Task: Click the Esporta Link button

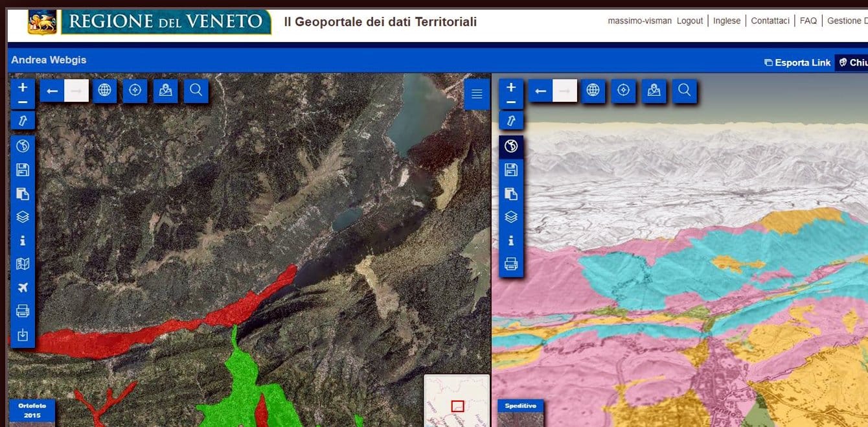Action: [797, 62]
